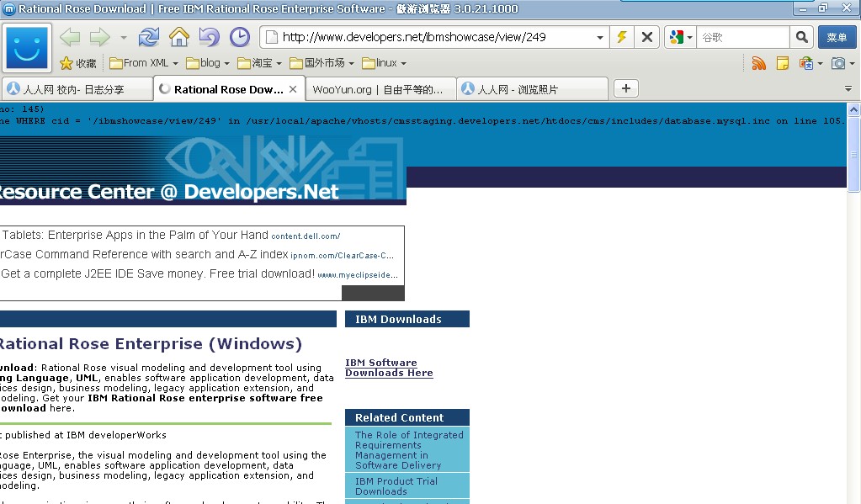The image size is (861, 504).
Task: Refresh the page with the blue arrows icon
Action: pyautogui.click(x=148, y=37)
